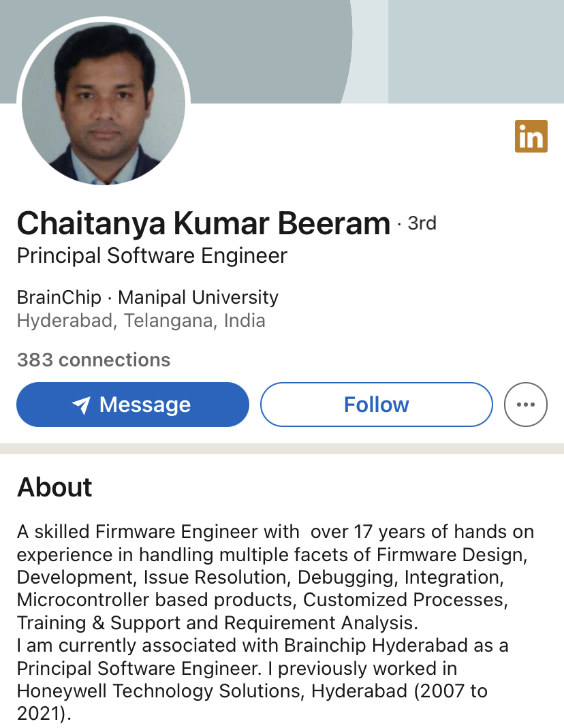This screenshot has width=564, height=728.
Task: Click the paper plane icon on Message
Action: (x=81, y=405)
